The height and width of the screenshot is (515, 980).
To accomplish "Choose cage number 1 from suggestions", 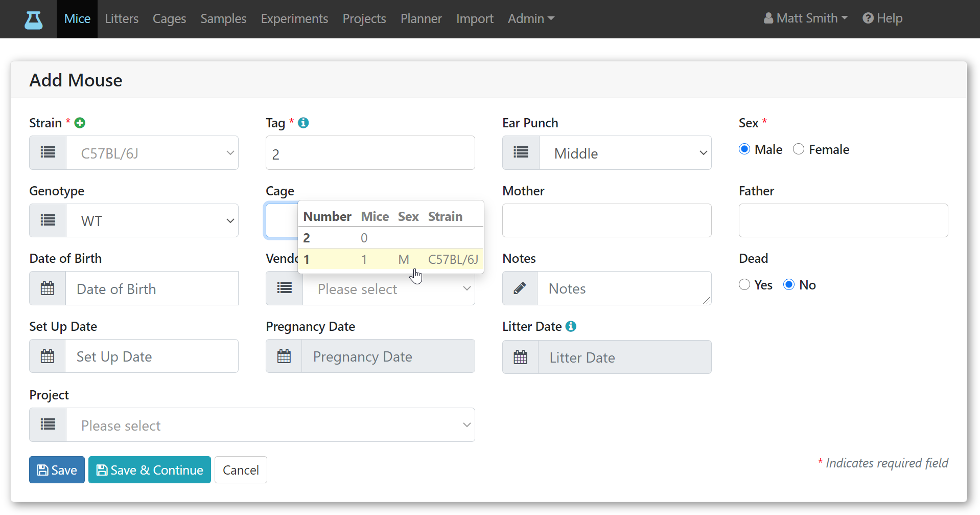I will click(x=391, y=259).
